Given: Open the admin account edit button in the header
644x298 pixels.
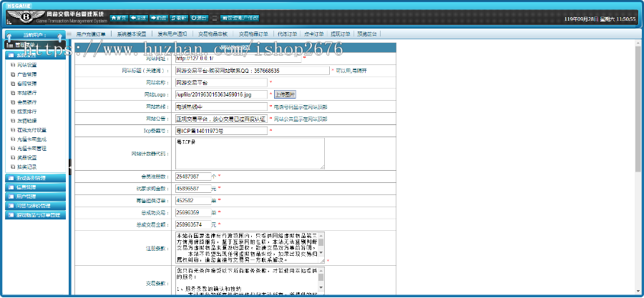Looking at the screenshot, I should 240,18.
